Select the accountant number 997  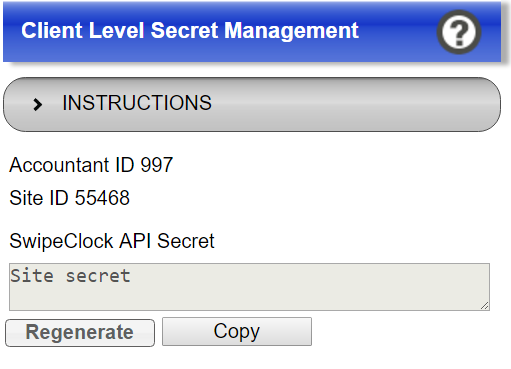pos(157,165)
